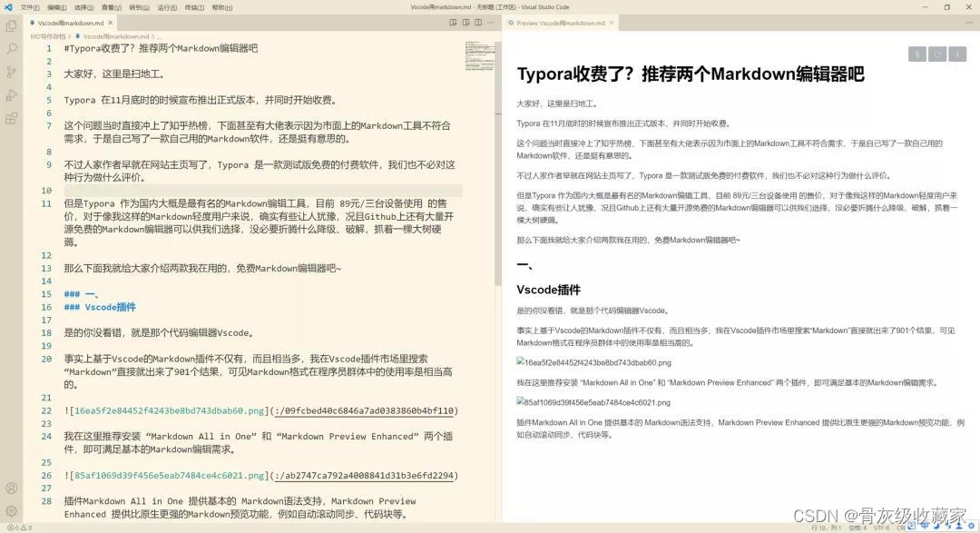Click the last gray preview toolbar button
Image resolution: width=980 pixels, height=533 pixels.
click(957, 54)
